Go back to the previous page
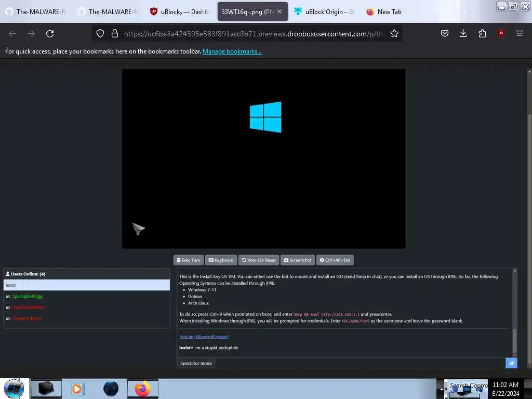The height and width of the screenshot is (399, 532). (12, 34)
